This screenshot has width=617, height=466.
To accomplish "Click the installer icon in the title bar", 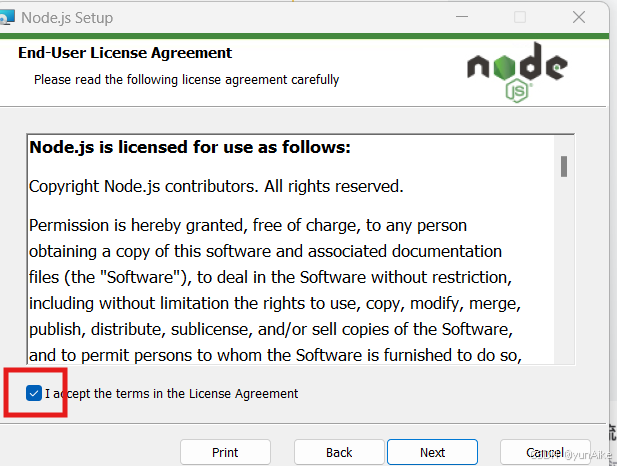I will (x=7, y=18).
